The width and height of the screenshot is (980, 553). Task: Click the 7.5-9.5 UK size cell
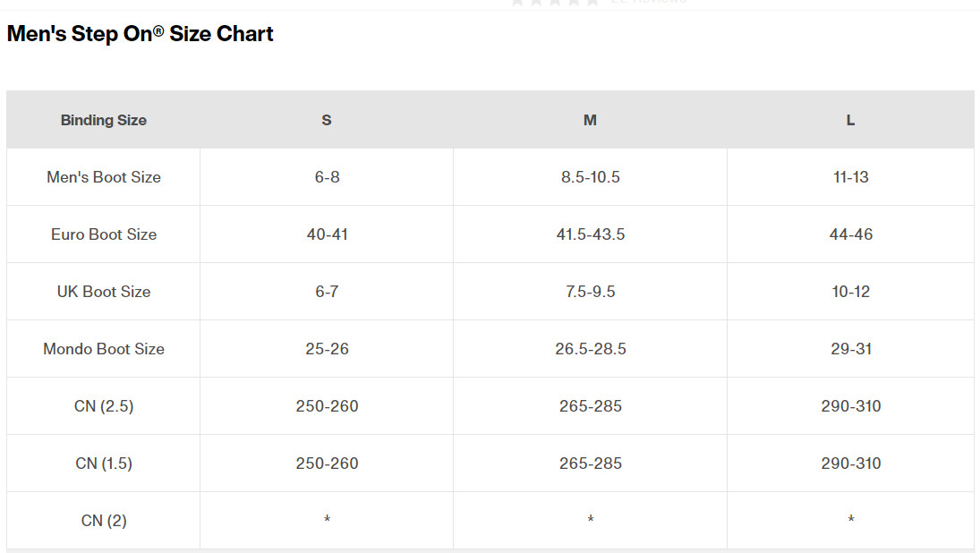click(x=590, y=292)
